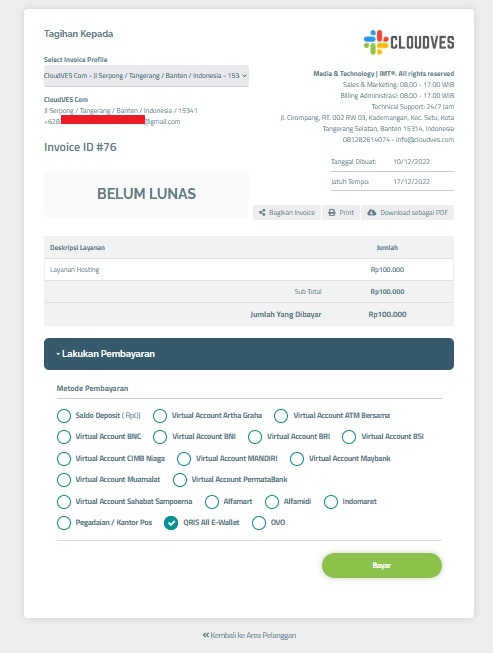The width and height of the screenshot is (493, 653).
Task: Click the checked QRIS All E-Wallet icon
Action: coord(171,523)
